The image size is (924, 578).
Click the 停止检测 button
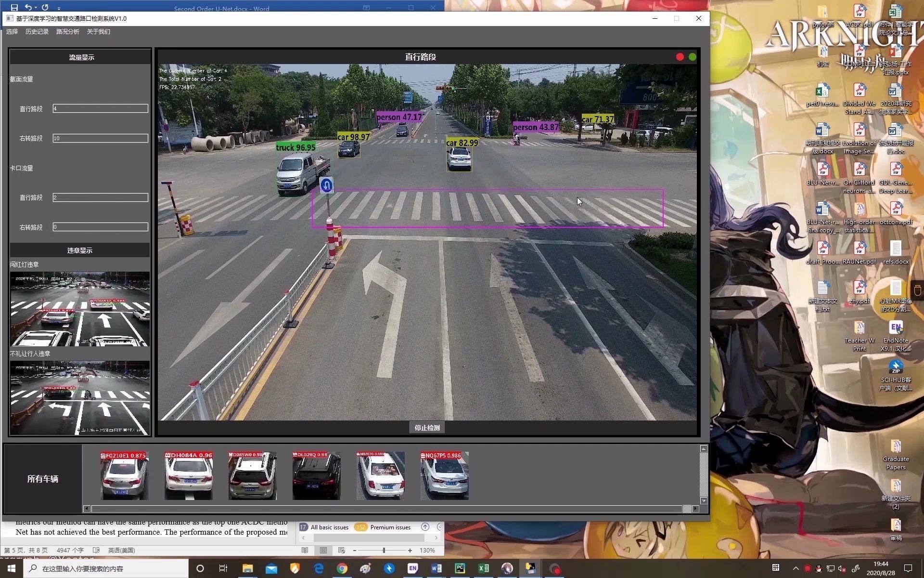[427, 428]
